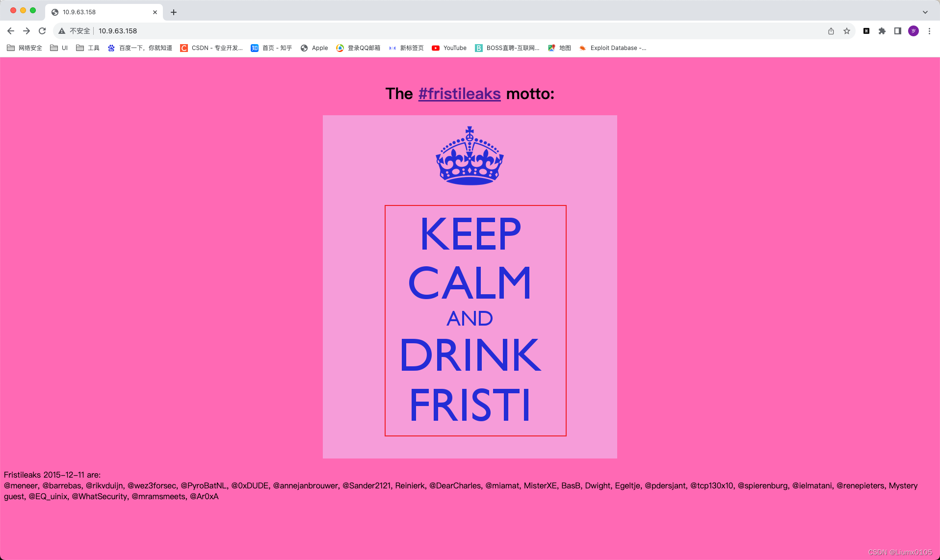The image size is (940, 560).
Task: Open the black square extension icon
Action: coord(866,31)
